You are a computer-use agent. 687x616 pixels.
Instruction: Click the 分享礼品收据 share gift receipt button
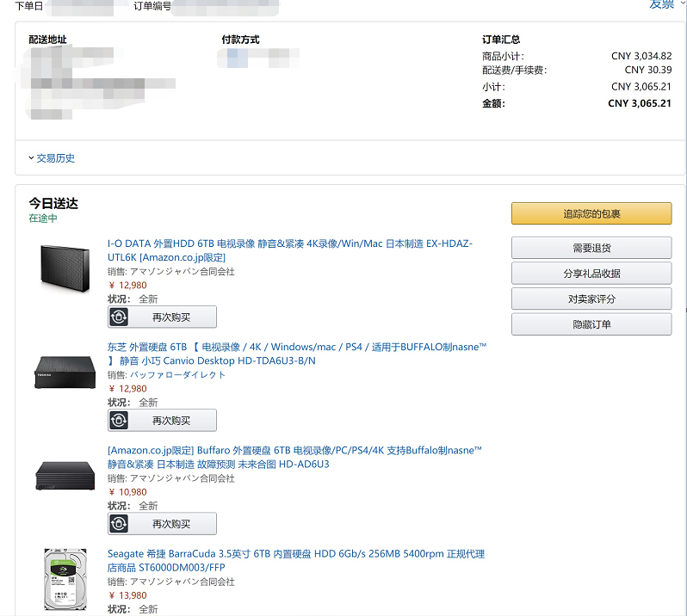pos(591,274)
